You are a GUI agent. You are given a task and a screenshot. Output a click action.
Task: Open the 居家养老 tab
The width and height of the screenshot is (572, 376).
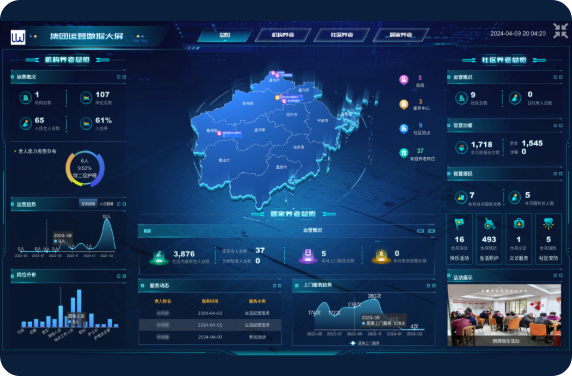coord(401,35)
